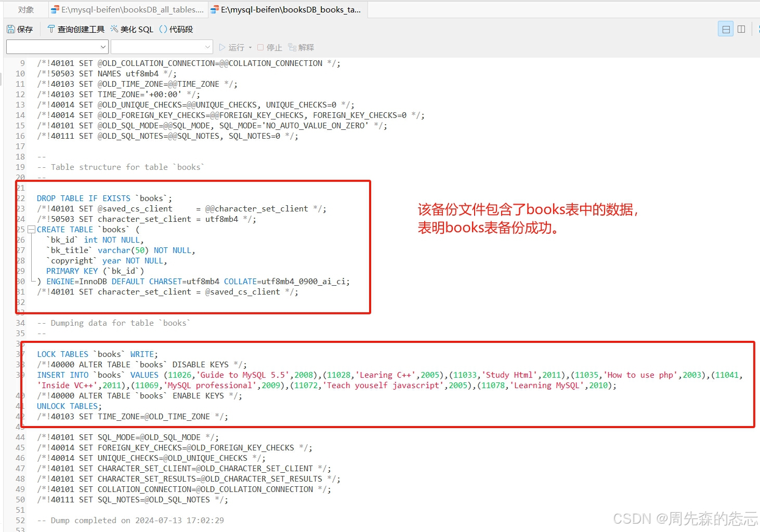Viewport: 760px width, 532px height.
Task: Click the 'DISABLE KEYS' ALTER TABLE line
Action: coord(142,365)
